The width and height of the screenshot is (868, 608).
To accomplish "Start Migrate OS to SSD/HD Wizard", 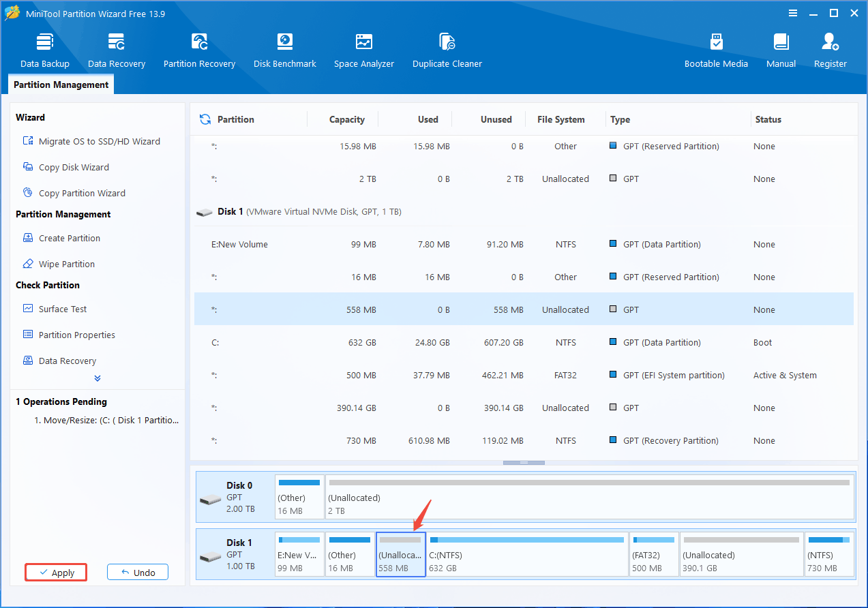I will pyautogui.click(x=91, y=141).
